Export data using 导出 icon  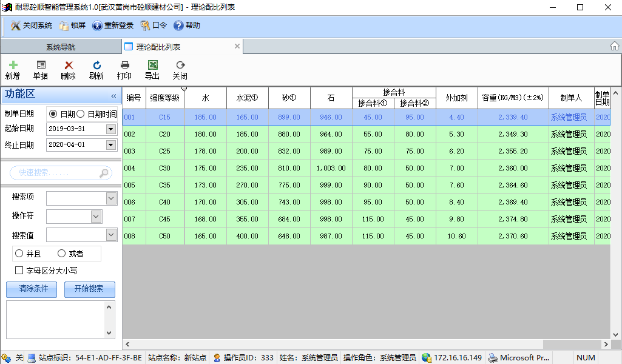152,65
